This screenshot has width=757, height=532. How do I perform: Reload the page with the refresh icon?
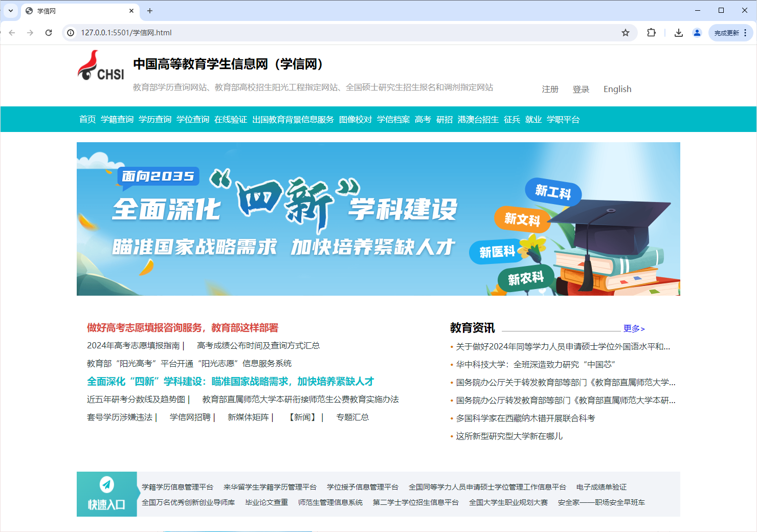point(49,33)
